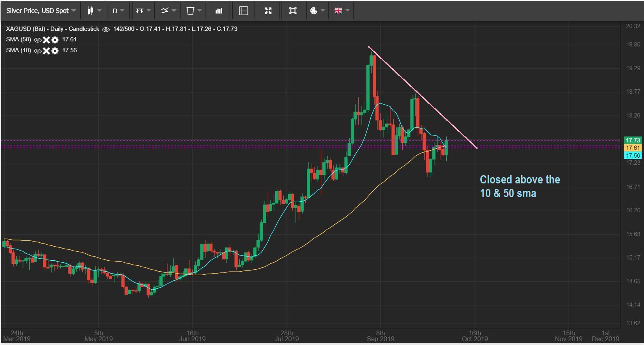Click the 16th Jun 2019 date label
This screenshot has height=345, width=644.
pyautogui.click(x=192, y=336)
